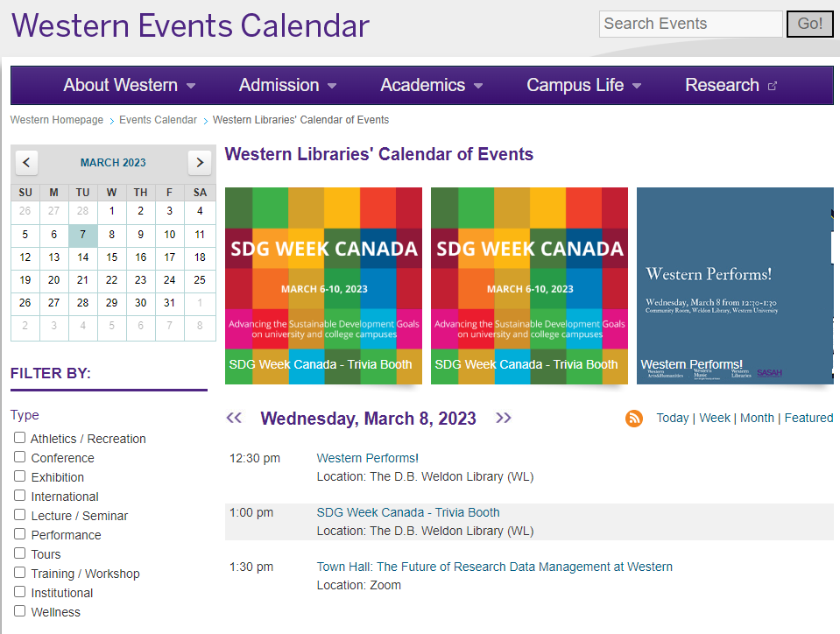This screenshot has height=634, width=840.
Task: Go to the next month in mini calendar
Action: pyautogui.click(x=200, y=162)
